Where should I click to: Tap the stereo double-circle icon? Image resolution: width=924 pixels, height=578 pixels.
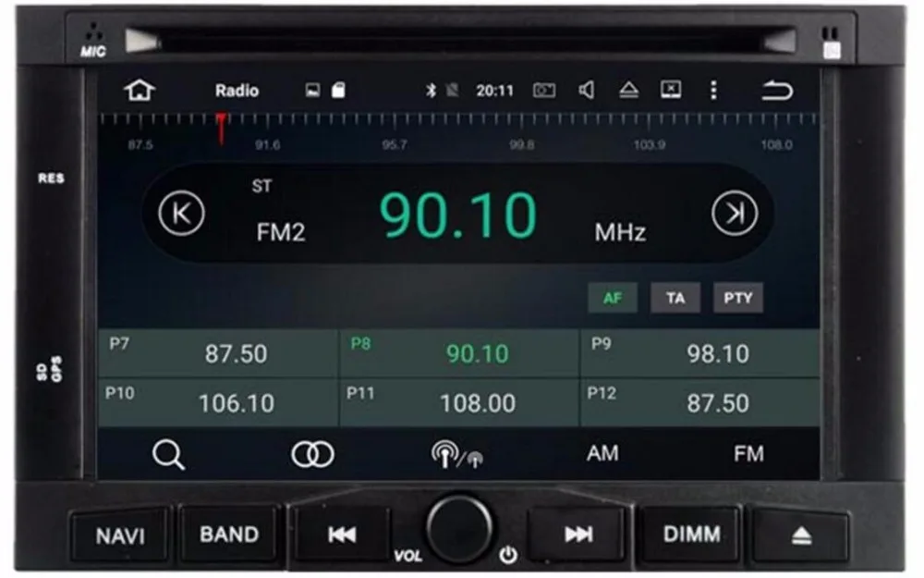pos(311,453)
